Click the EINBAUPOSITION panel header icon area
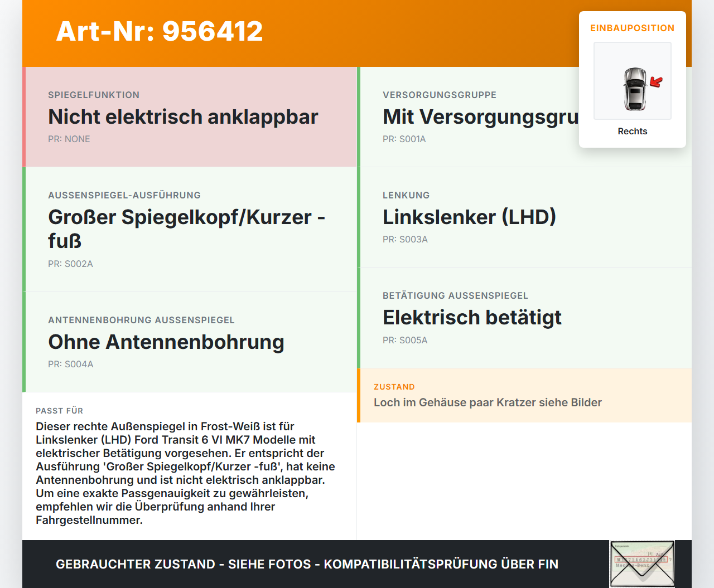The height and width of the screenshot is (588, 714). [x=632, y=28]
